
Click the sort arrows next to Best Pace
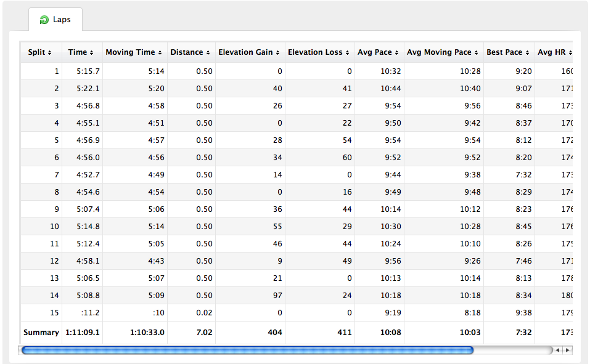(528, 52)
